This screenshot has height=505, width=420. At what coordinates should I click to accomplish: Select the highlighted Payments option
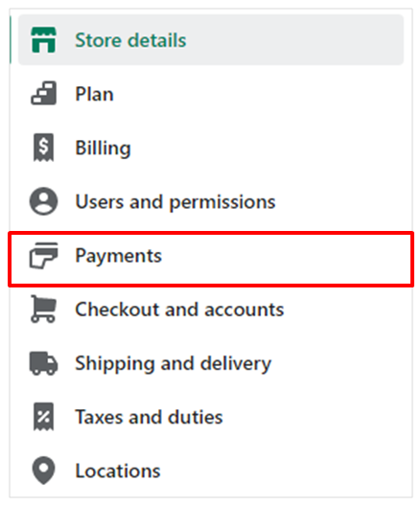(211, 259)
